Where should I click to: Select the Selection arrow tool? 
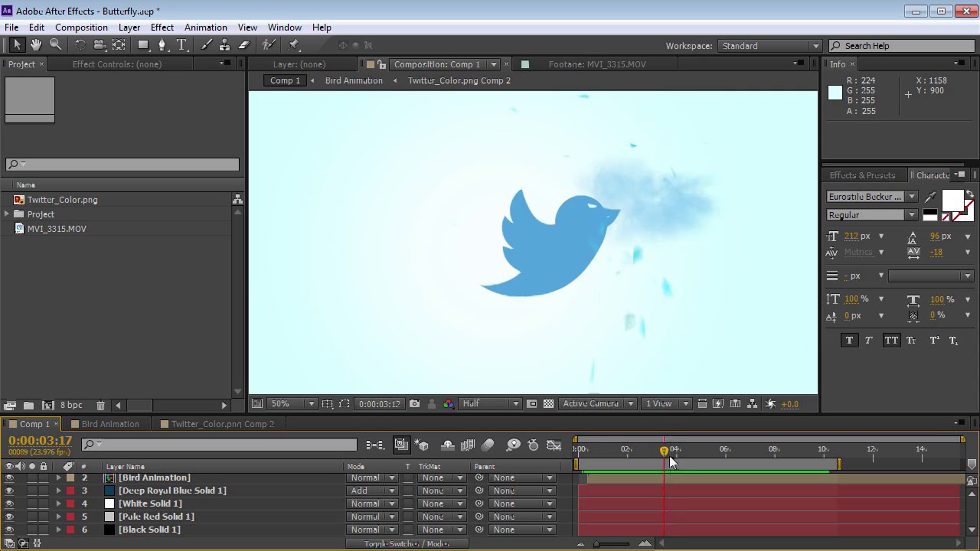point(17,45)
